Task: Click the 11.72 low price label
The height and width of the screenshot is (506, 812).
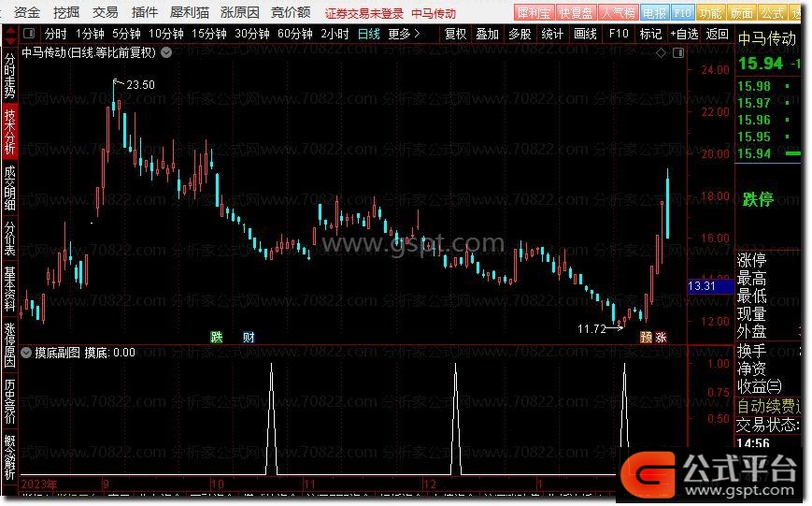Action: click(591, 328)
